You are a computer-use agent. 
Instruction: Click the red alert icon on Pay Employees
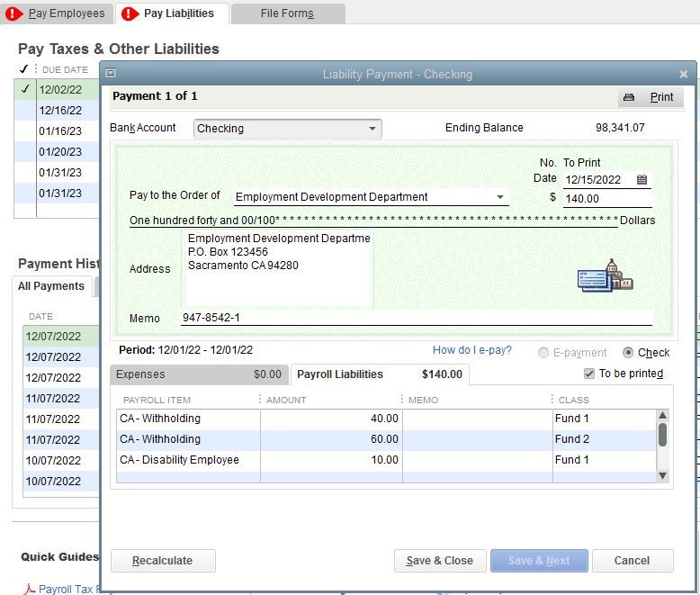13,14
